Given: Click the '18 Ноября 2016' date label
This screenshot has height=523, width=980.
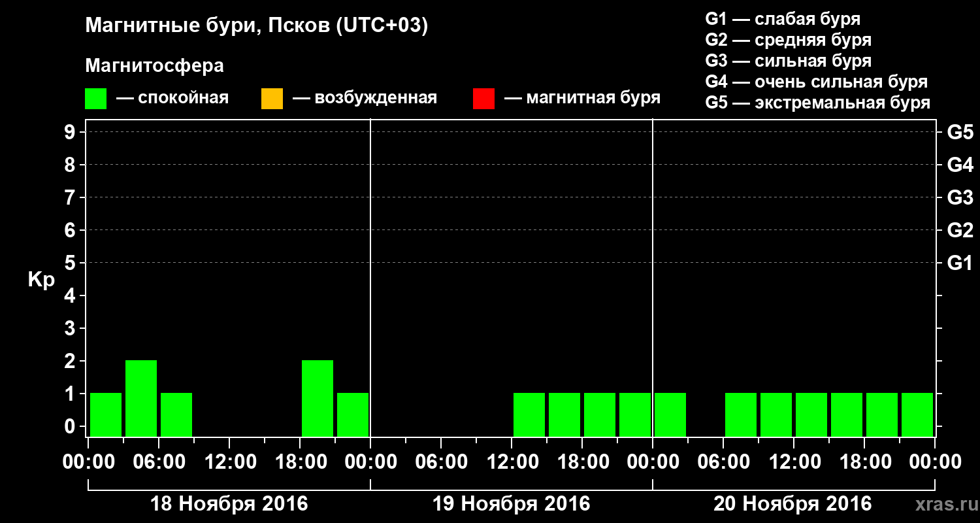Looking at the screenshot, I should (229, 504).
